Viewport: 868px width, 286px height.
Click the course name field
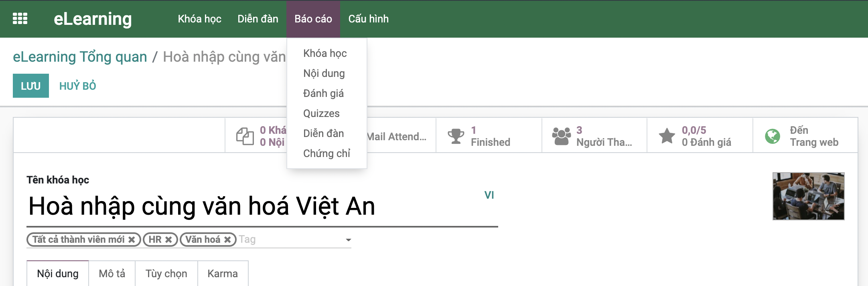(x=201, y=206)
